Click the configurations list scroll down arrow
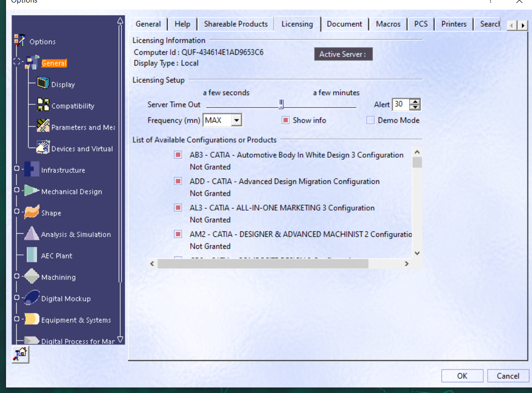Screen dimensions: 532x393 tap(417, 253)
